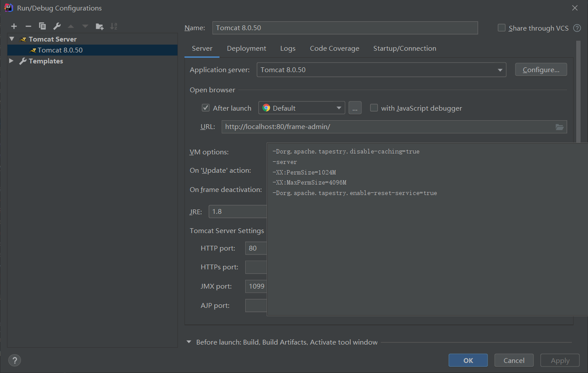Viewport: 588px width, 373px height.
Task: Move configuration down arrow icon
Action: pos(85,26)
